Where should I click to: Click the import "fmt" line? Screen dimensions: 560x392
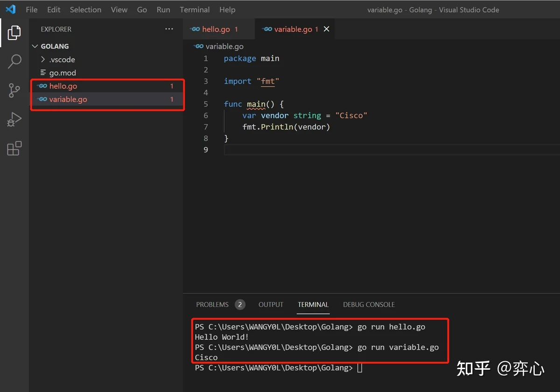252,81
